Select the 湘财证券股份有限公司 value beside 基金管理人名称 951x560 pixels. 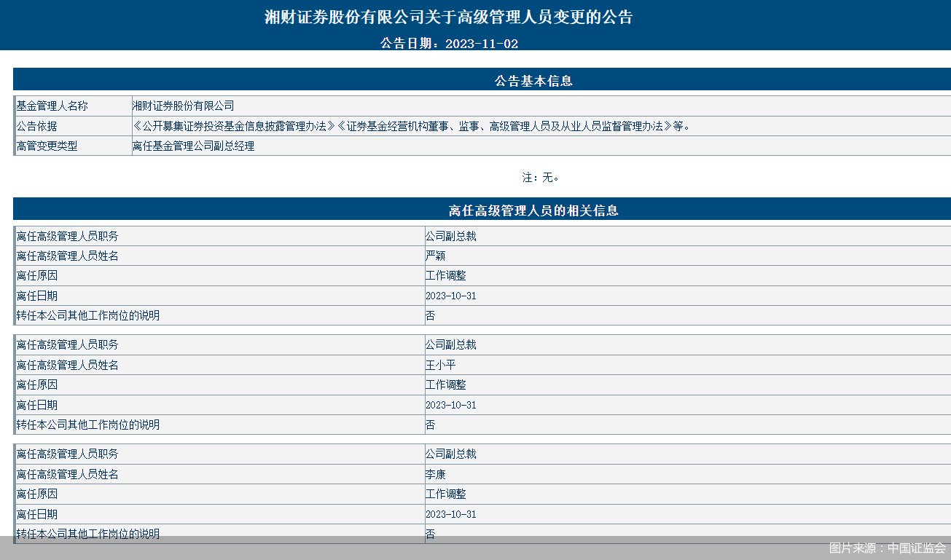pyautogui.click(x=184, y=106)
